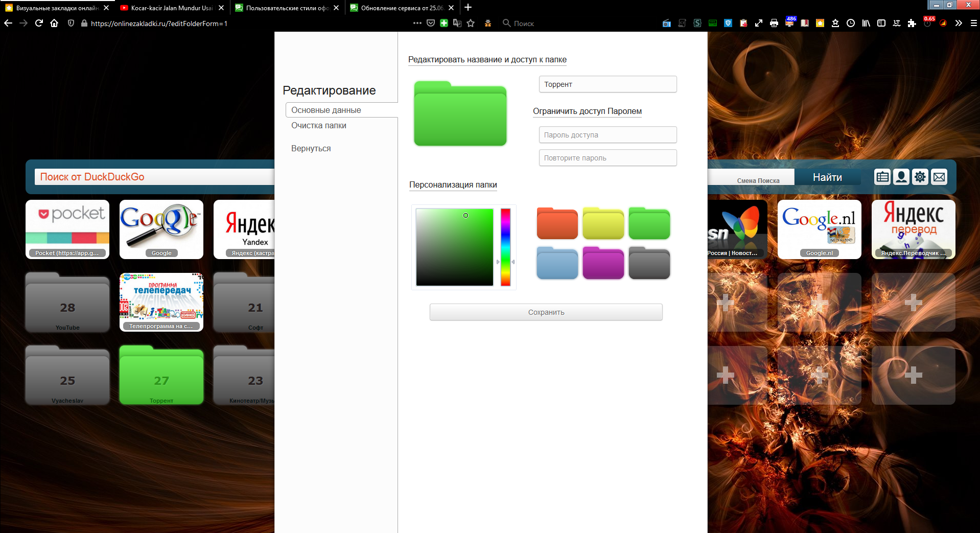Expand the toolbar overflow chevron
The height and width of the screenshot is (533, 980).
959,23
